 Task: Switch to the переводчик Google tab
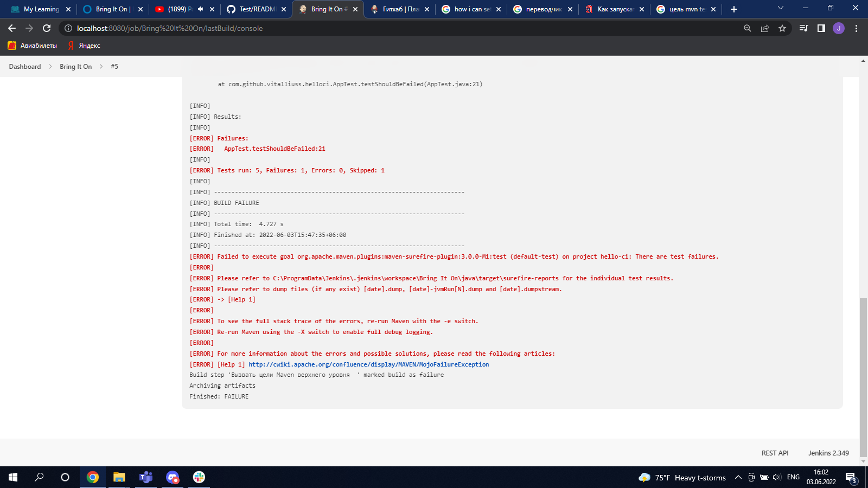coord(543,9)
